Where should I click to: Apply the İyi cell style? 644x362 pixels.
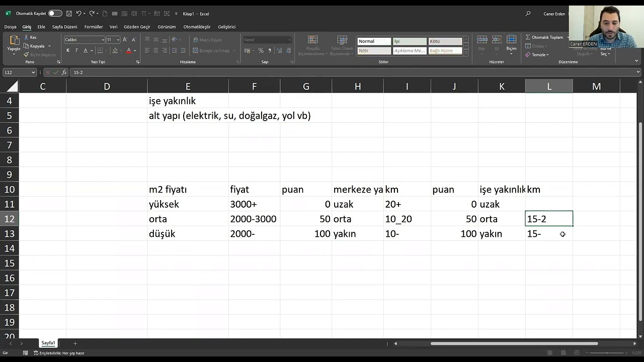click(410, 41)
